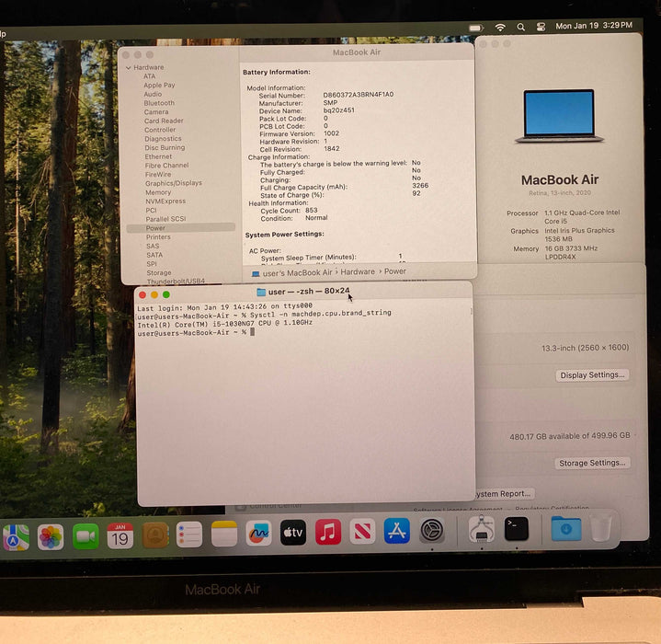This screenshot has height=644, width=661.
Task: Open the Downloads folder in the Dock
Action: (x=566, y=528)
